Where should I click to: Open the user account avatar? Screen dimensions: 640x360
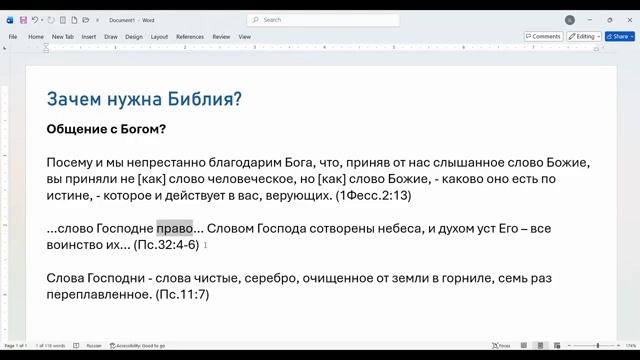(570, 20)
